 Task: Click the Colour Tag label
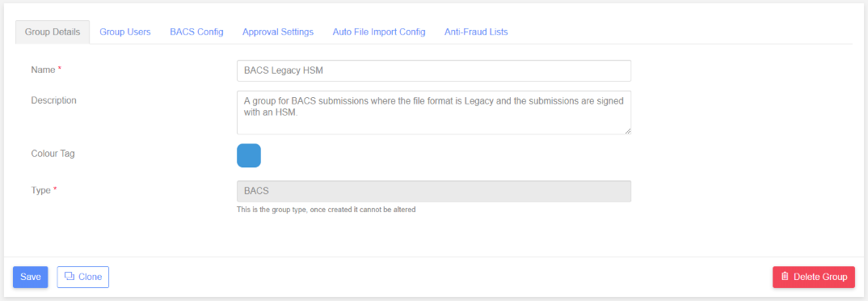(x=53, y=154)
